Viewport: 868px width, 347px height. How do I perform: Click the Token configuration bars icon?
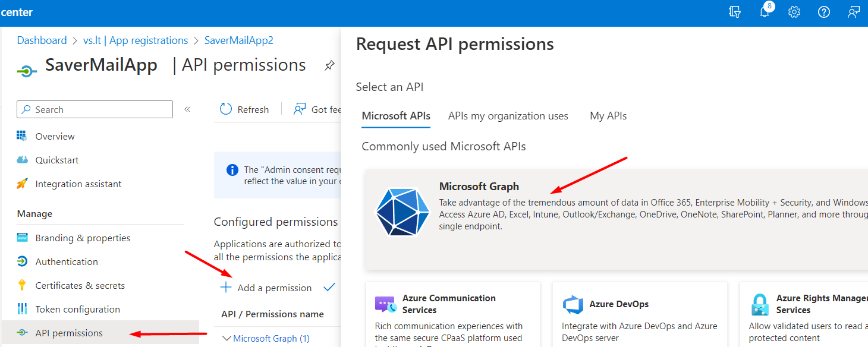22,309
